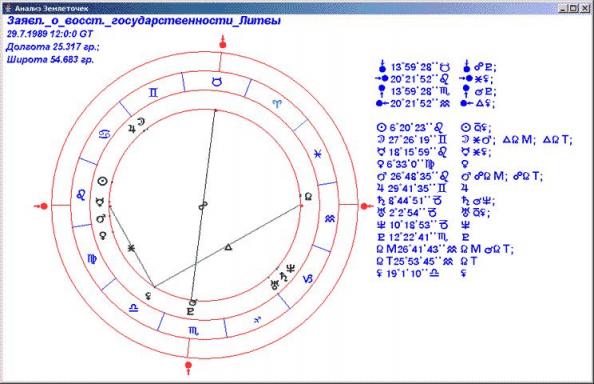The width and height of the screenshot is (594, 384).
Task: Click the Pluto symbol near the chart's lower edge
Action: (x=190, y=312)
